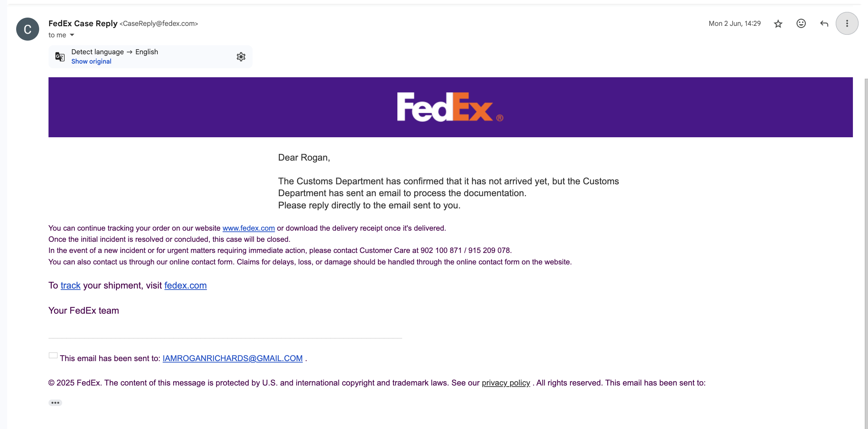Open translation settings gear icon

pos(241,57)
